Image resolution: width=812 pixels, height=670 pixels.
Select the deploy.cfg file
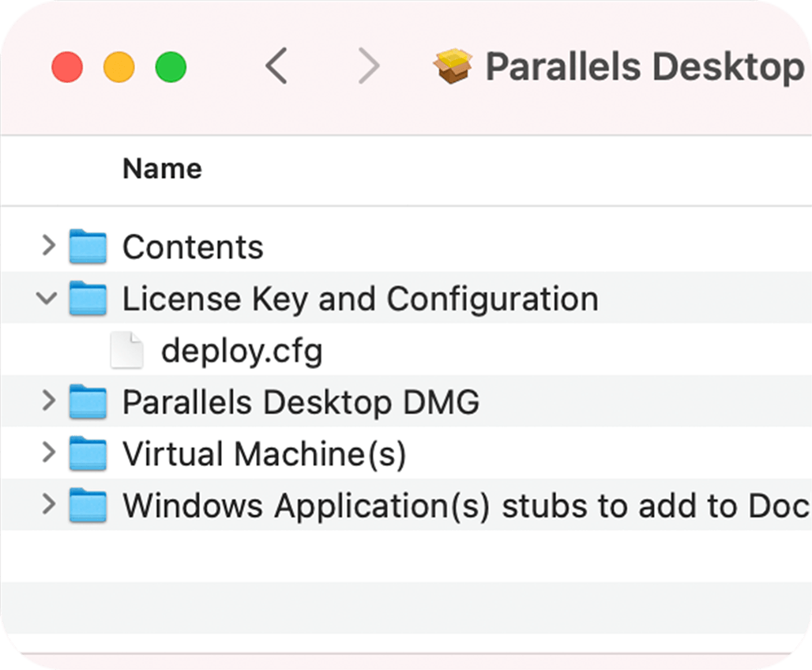point(242,350)
